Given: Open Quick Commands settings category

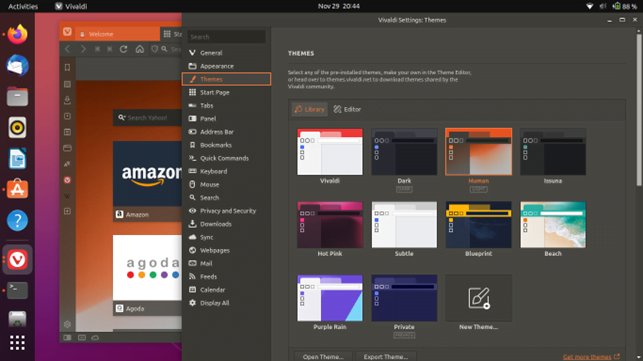Looking at the screenshot, I should [x=226, y=158].
